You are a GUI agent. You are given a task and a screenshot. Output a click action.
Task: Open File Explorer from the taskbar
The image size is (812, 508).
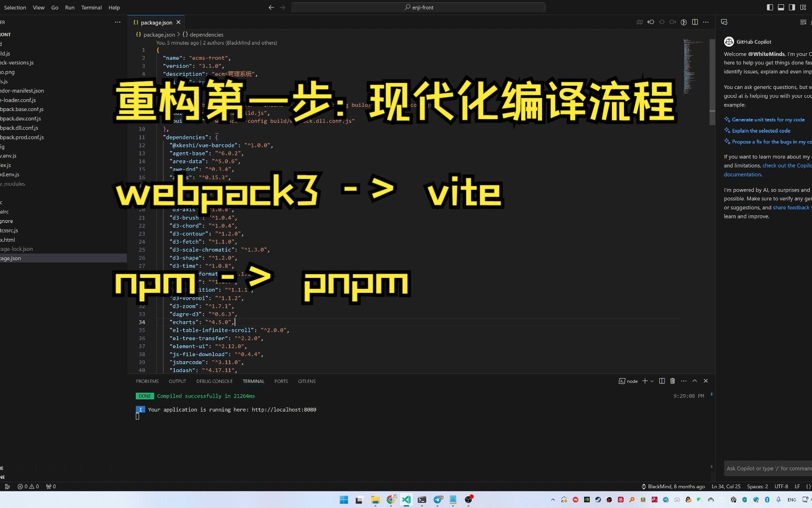coord(375,500)
